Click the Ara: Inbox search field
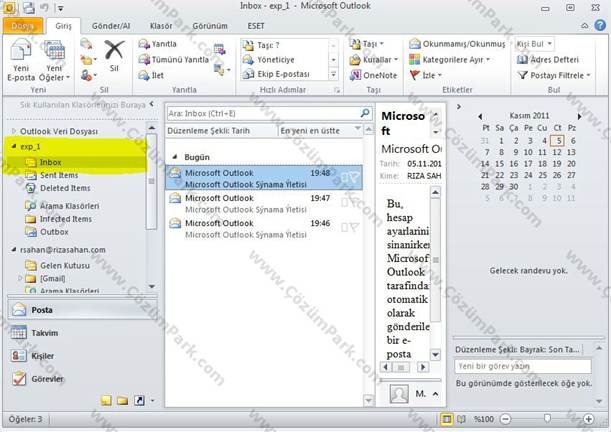Screen dimensions: 611x432 (263, 113)
